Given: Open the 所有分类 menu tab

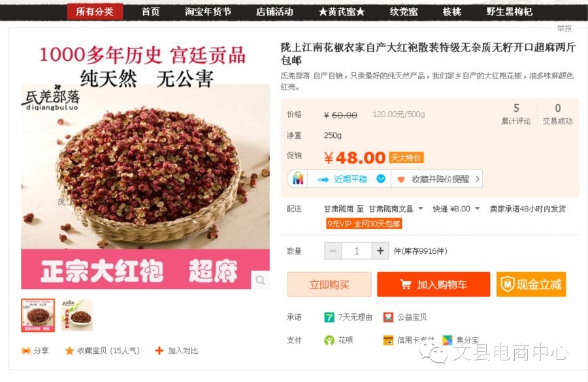Looking at the screenshot, I should 95,12.
